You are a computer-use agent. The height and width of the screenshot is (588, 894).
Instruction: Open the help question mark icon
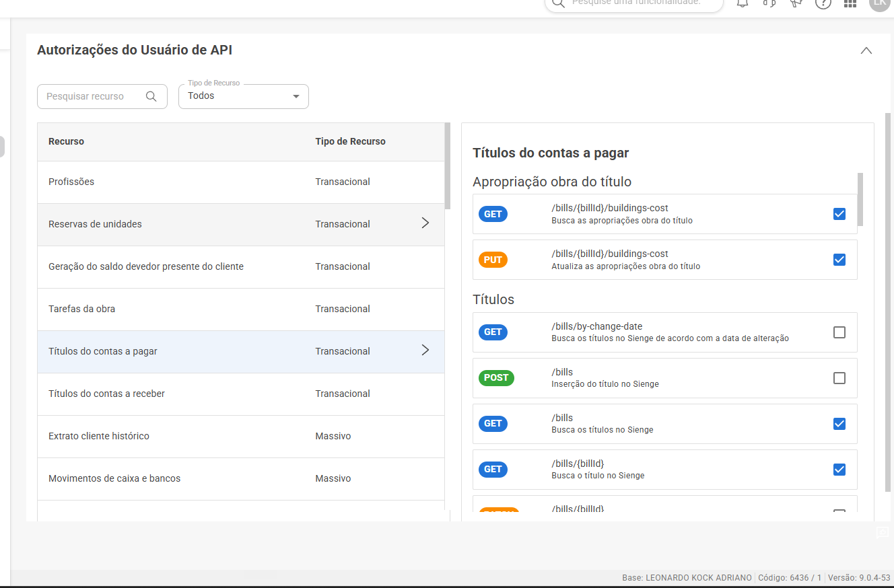(823, 3)
